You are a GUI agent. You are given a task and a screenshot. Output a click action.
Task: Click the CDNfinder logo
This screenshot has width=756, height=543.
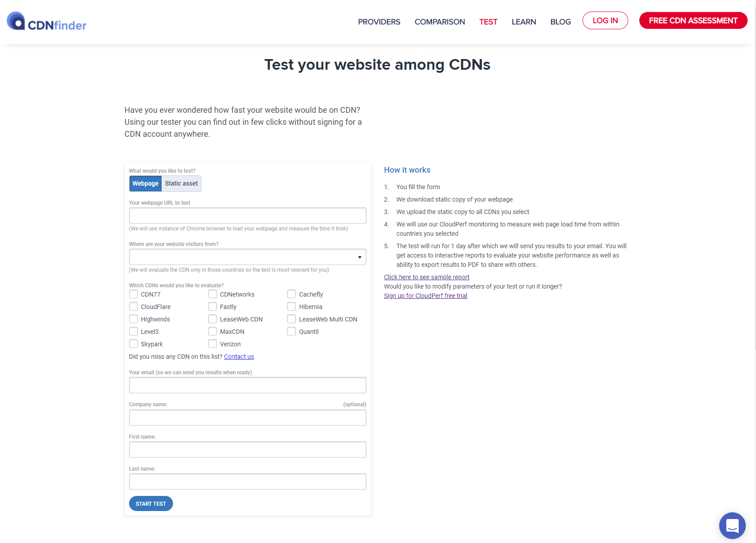[47, 21]
